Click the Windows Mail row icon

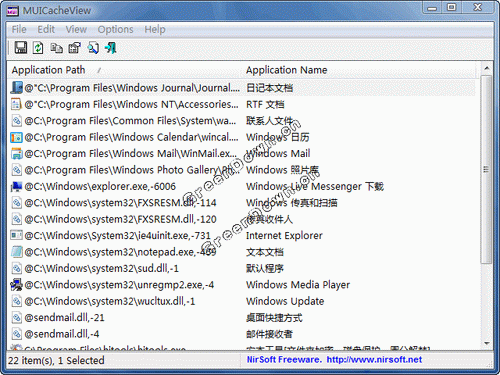[x=16, y=153]
